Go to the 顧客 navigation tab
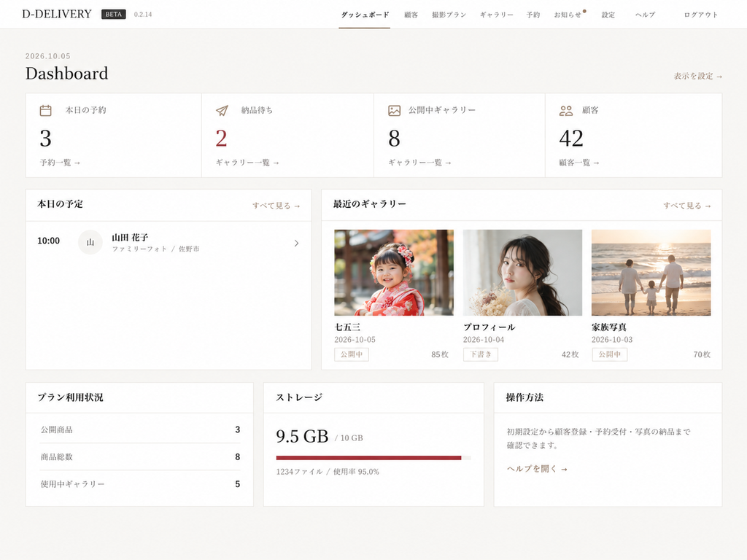Image resolution: width=747 pixels, height=560 pixels. click(x=411, y=15)
